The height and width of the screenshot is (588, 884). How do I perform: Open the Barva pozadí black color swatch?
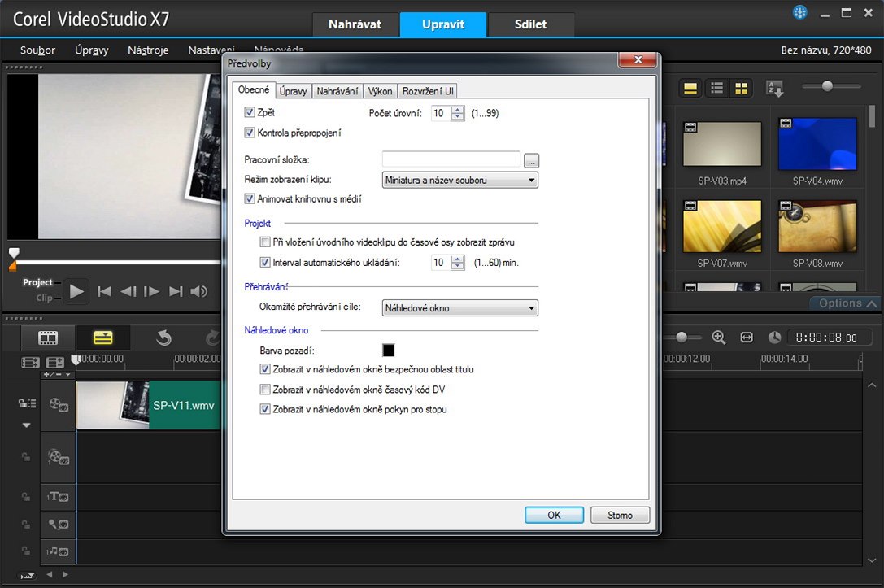pos(389,351)
